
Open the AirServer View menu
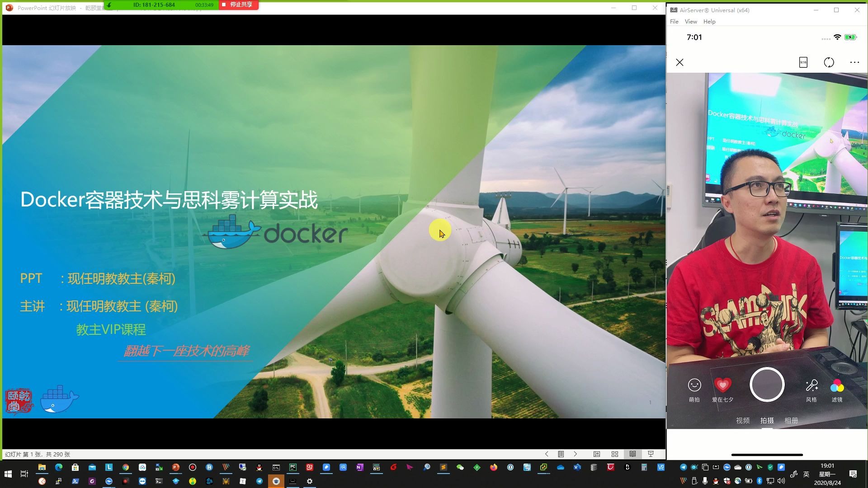click(x=690, y=22)
